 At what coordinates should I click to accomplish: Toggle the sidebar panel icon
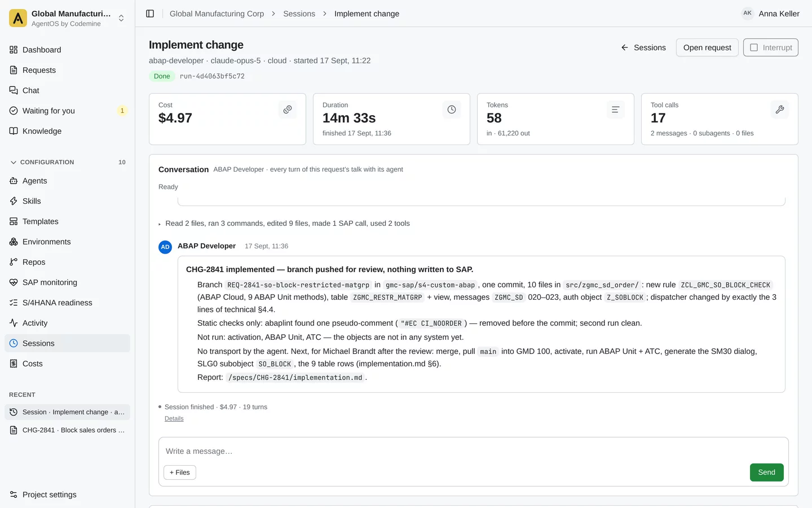pos(150,14)
